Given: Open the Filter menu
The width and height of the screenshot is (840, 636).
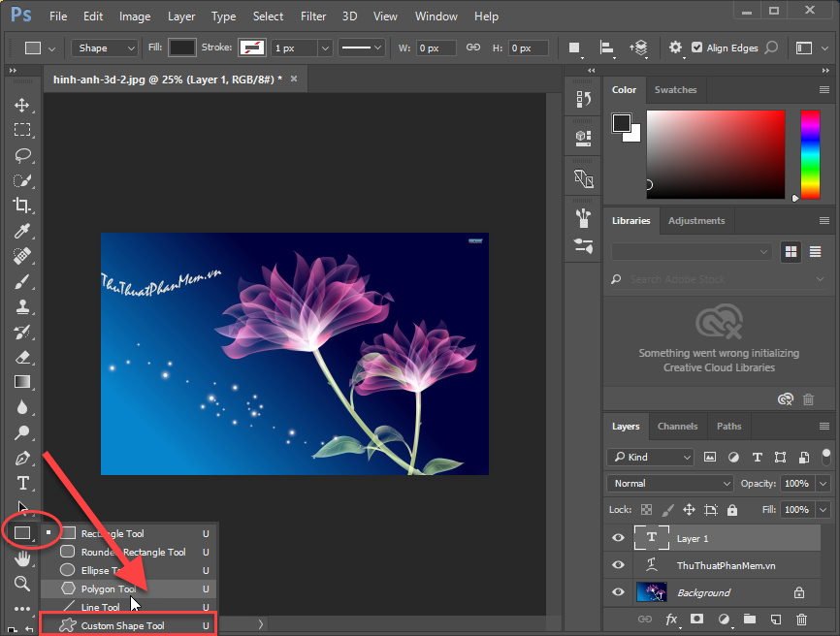Looking at the screenshot, I should pyautogui.click(x=312, y=16).
